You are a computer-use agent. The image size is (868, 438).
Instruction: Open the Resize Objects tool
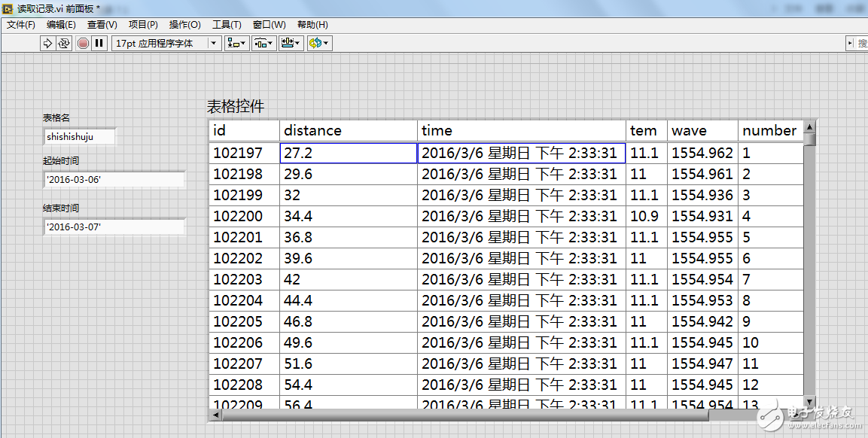tap(291, 44)
